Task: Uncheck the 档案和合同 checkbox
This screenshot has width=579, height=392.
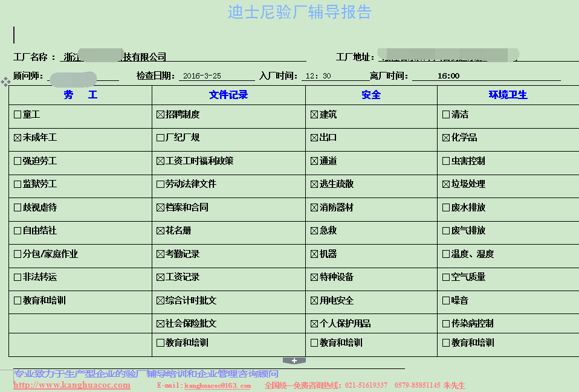Action: coord(160,208)
